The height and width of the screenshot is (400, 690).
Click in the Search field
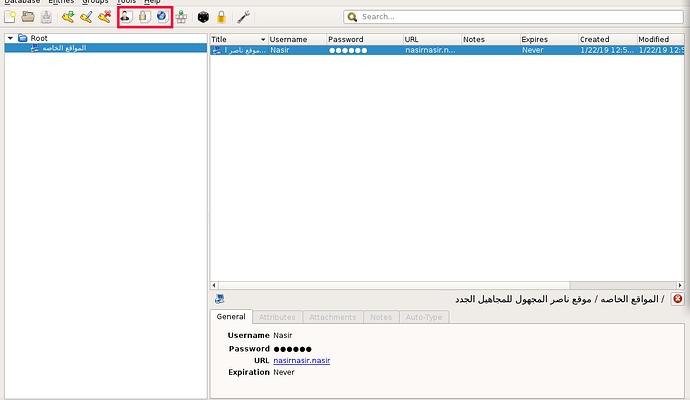pos(515,17)
